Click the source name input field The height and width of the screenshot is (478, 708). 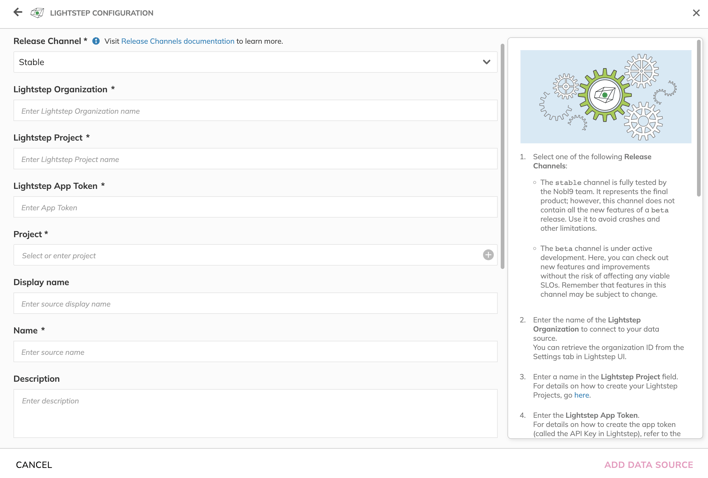(255, 352)
